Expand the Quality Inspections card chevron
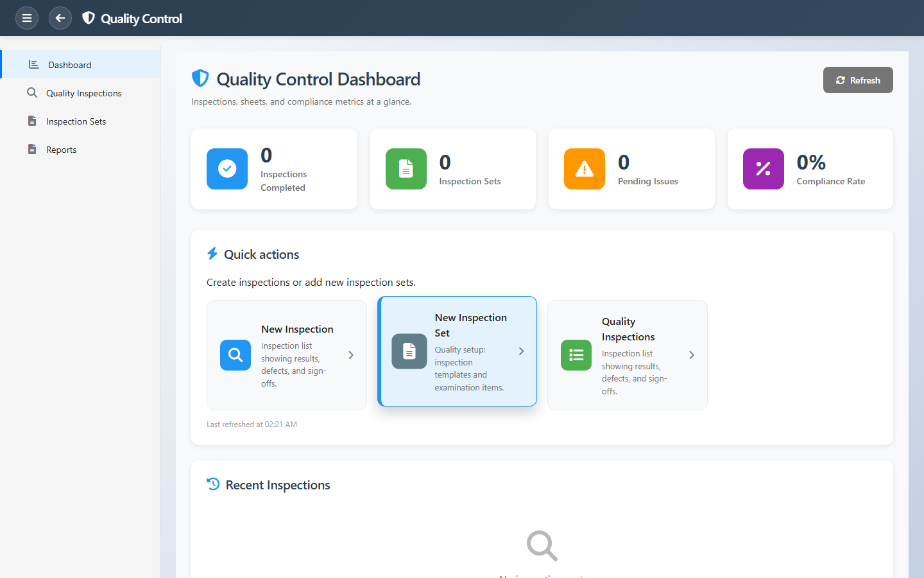The width and height of the screenshot is (924, 578). 692,355
